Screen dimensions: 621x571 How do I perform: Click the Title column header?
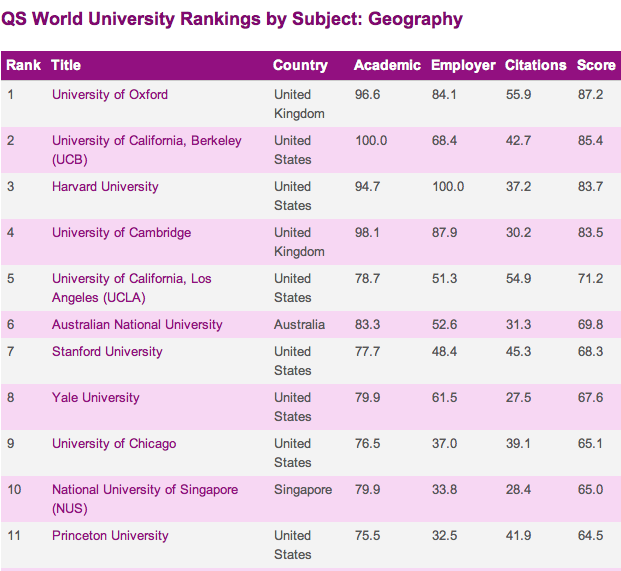66,65
